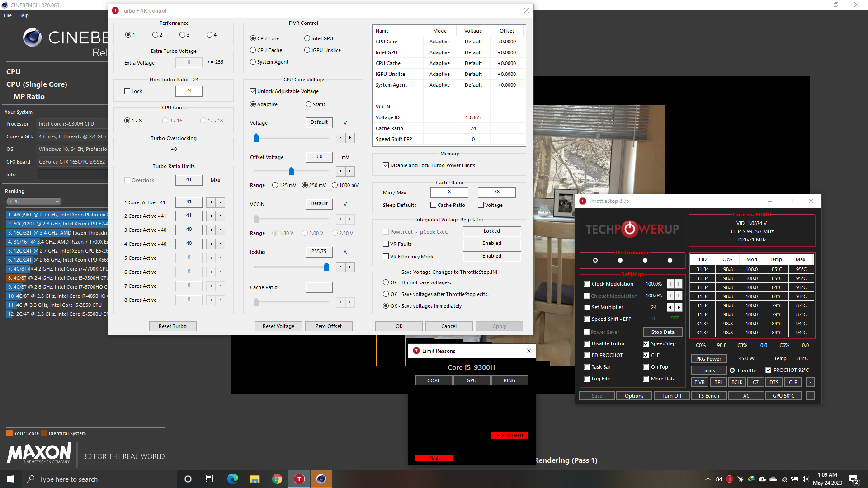Increase the 1 Core Active ratio arrow
The height and width of the screenshot is (488, 868).
pyautogui.click(x=221, y=202)
